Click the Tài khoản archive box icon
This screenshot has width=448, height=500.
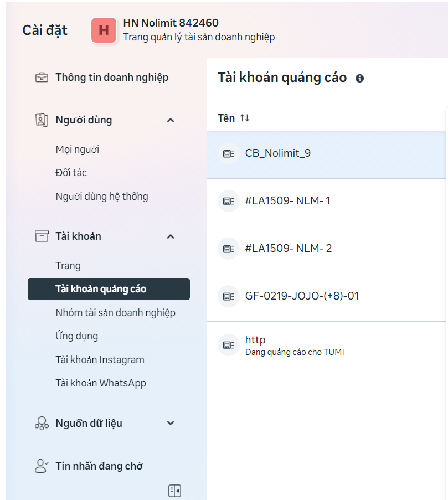[x=42, y=236]
